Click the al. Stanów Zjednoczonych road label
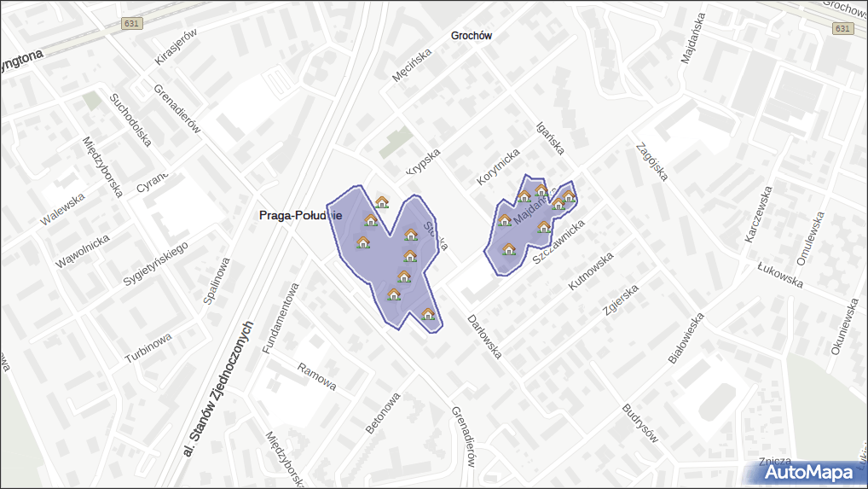 pyautogui.click(x=218, y=387)
